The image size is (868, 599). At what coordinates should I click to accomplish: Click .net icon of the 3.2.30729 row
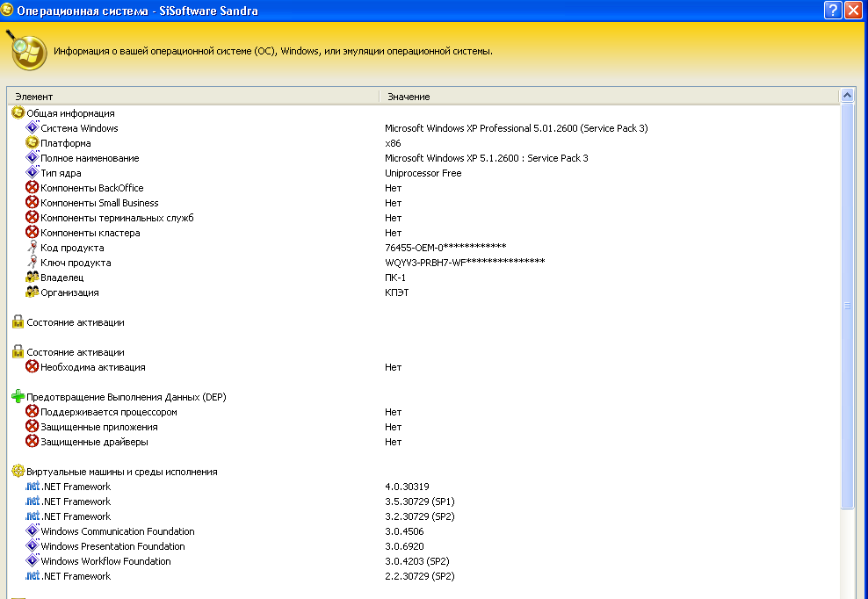click(33, 516)
